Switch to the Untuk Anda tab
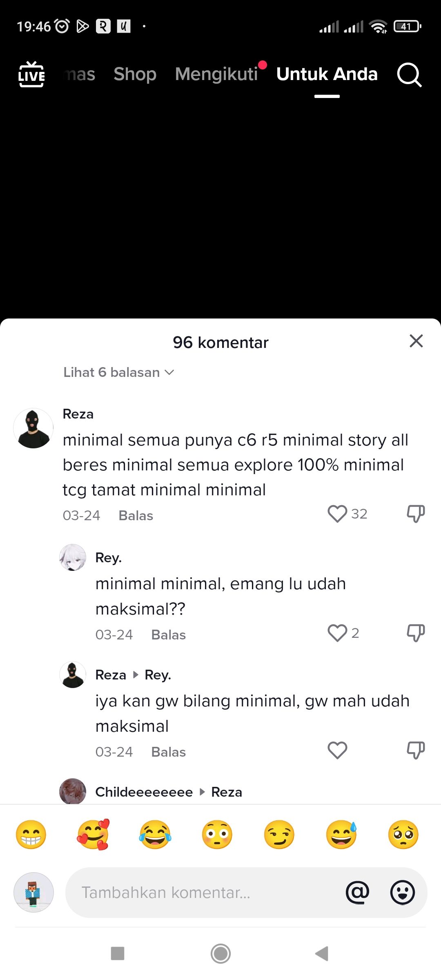Viewport: 441px width, 980px height. click(x=327, y=74)
